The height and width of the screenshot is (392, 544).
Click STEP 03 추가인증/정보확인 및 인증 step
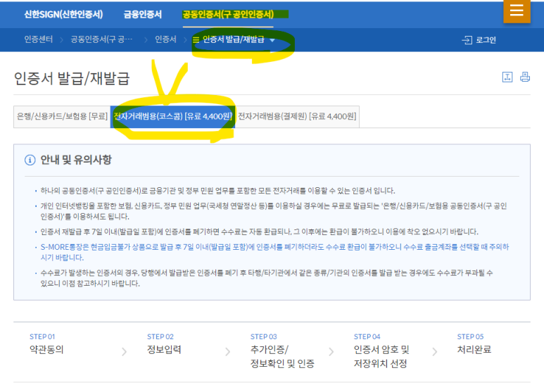[282, 350]
